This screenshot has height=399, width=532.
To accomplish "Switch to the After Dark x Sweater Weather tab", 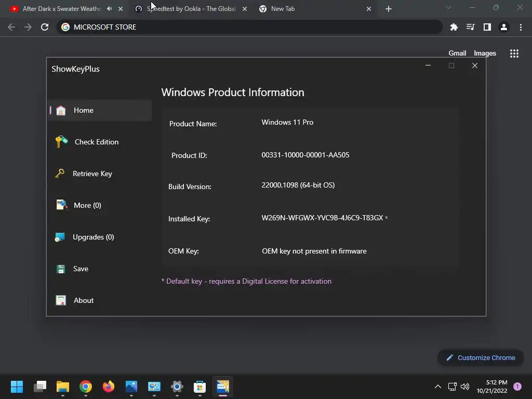I will (x=61, y=9).
